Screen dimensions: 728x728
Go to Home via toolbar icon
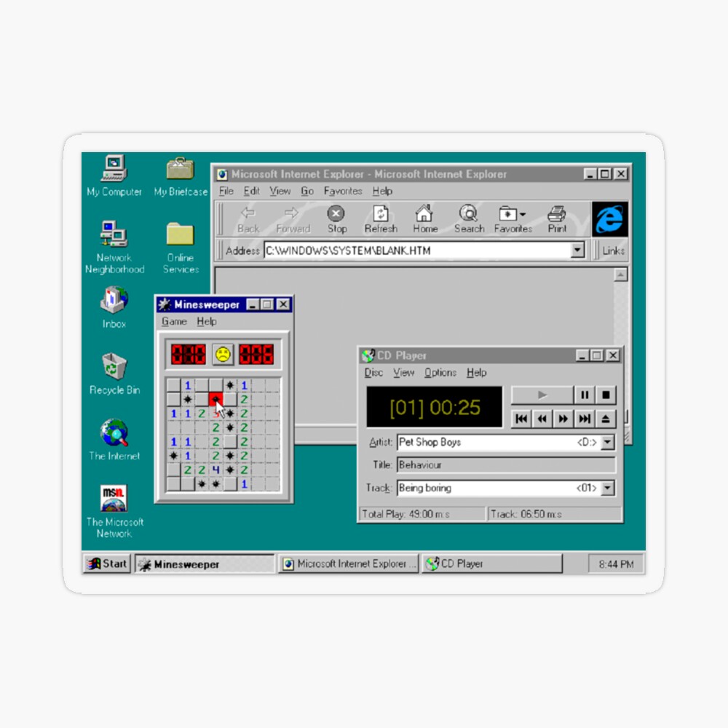[x=425, y=220]
